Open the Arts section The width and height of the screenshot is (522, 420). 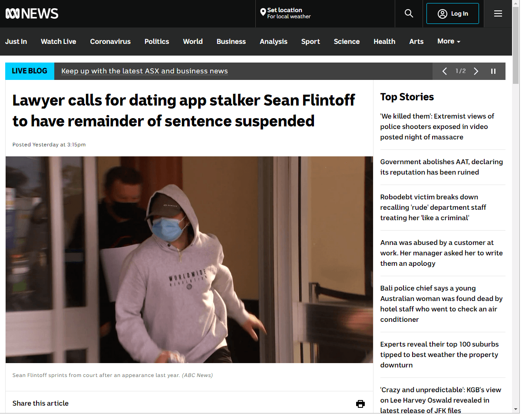pos(416,42)
